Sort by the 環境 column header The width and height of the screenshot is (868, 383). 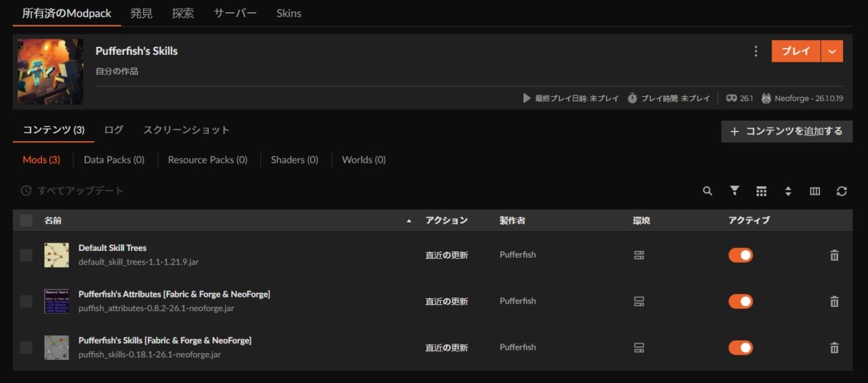641,220
